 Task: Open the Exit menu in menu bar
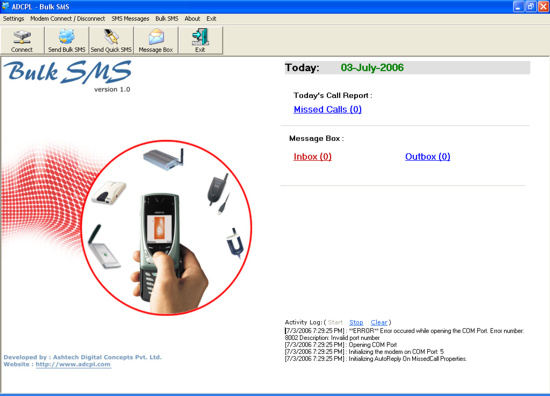(211, 19)
